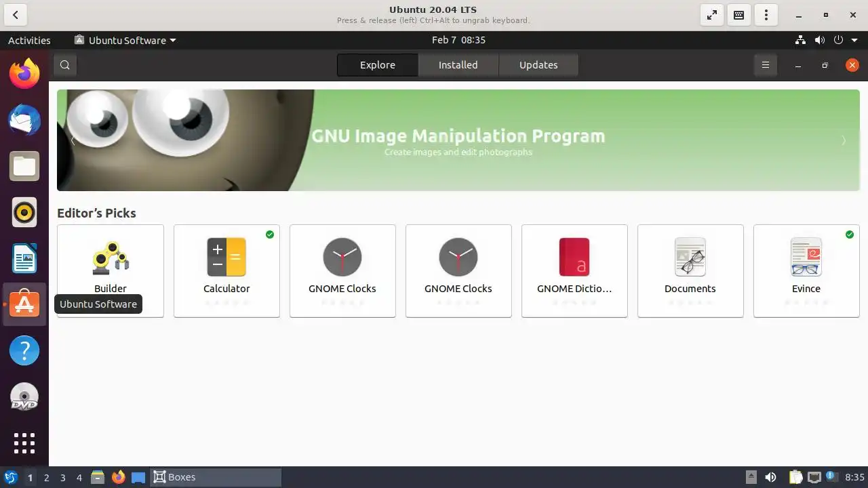Open the Feb 7 08:35 clock menu

coord(459,40)
